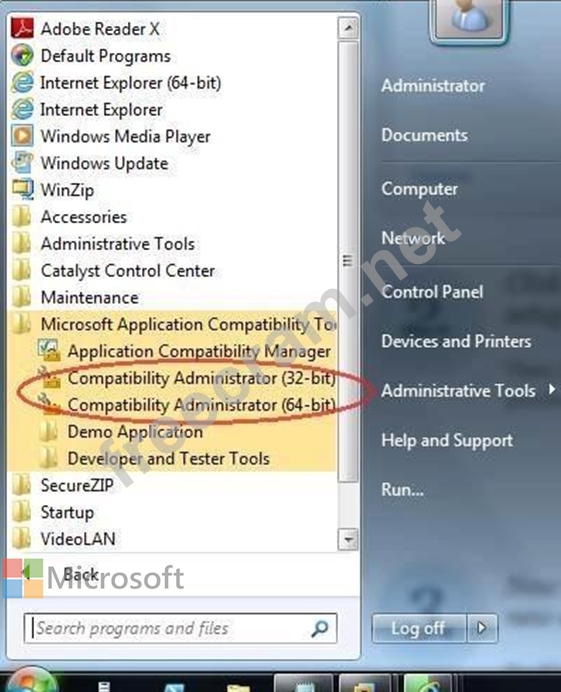This screenshot has height=692, width=561.
Task: Click programs list scrollbar down arrow
Action: click(x=348, y=539)
